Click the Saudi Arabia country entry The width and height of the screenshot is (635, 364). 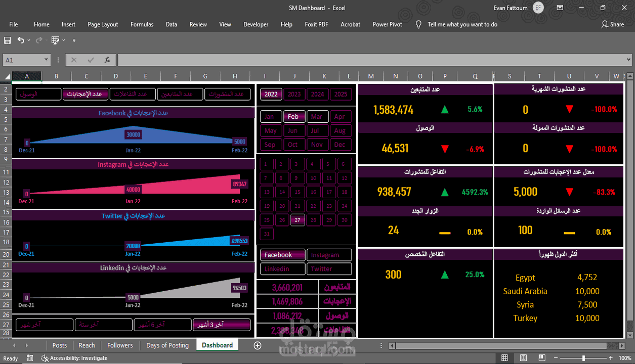(525, 291)
